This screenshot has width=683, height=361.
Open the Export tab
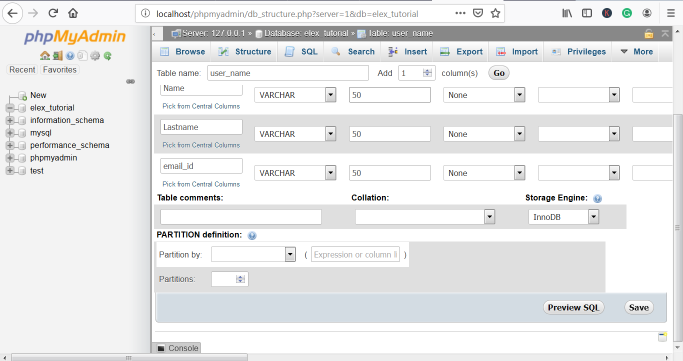(461, 51)
